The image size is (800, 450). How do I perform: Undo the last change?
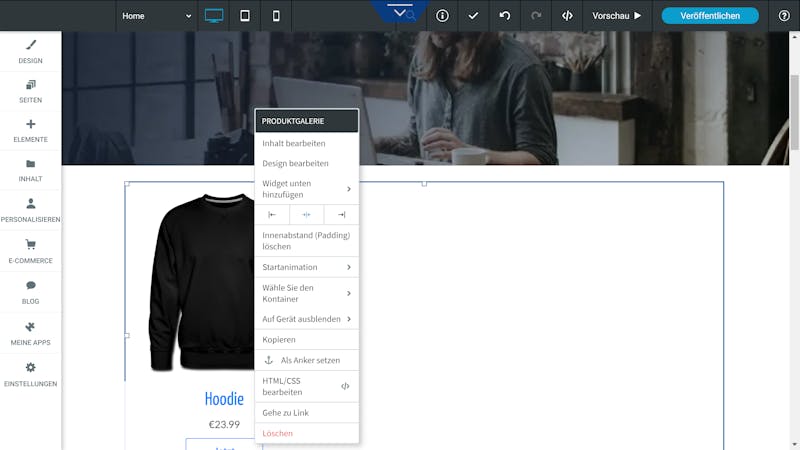pos(505,16)
